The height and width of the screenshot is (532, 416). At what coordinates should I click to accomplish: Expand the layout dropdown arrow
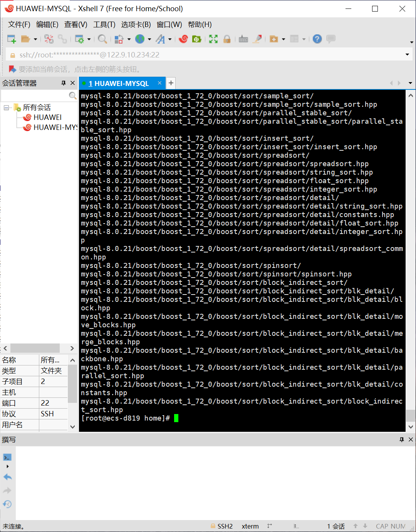pos(304,39)
